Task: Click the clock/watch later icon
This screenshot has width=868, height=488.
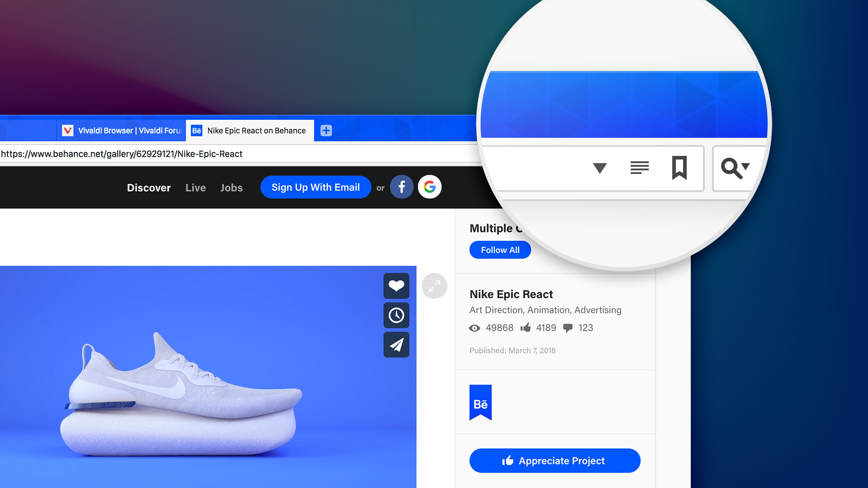Action: pos(395,314)
